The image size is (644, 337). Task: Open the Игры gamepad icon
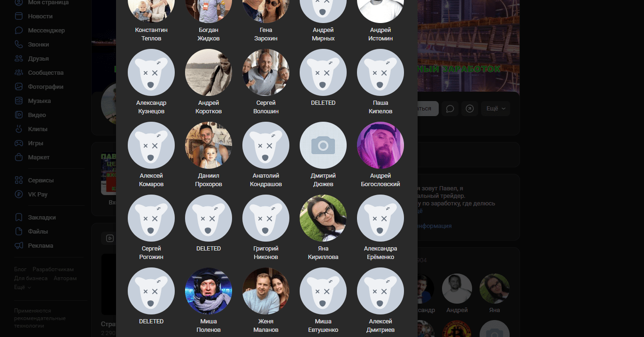[x=19, y=143]
